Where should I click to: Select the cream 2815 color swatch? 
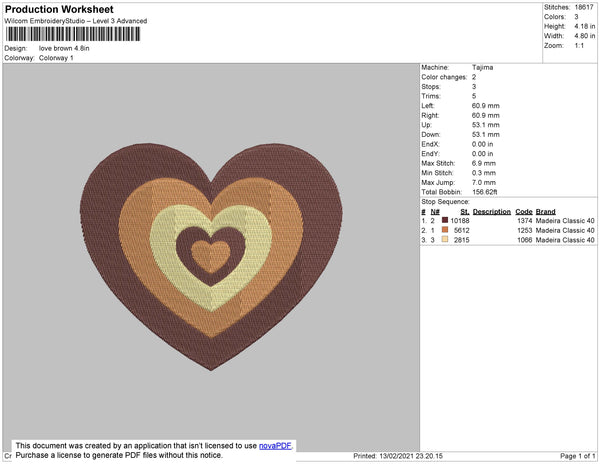[x=445, y=239]
